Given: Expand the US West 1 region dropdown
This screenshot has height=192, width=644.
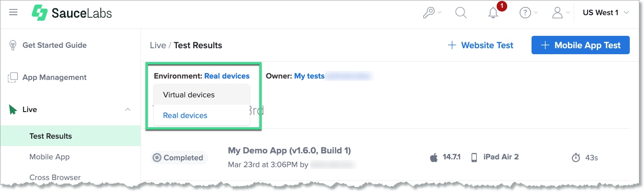Looking at the screenshot, I should pos(606,13).
